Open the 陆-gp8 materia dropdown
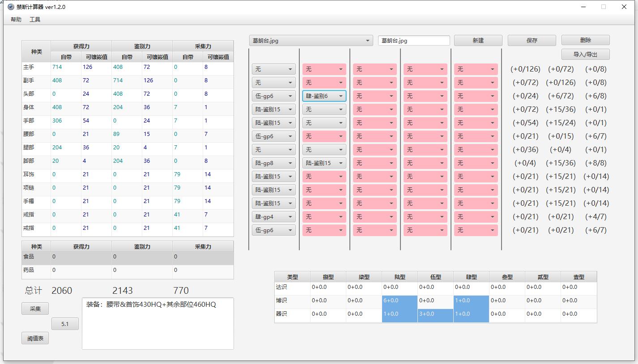The image size is (638, 364). click(273, 163)
